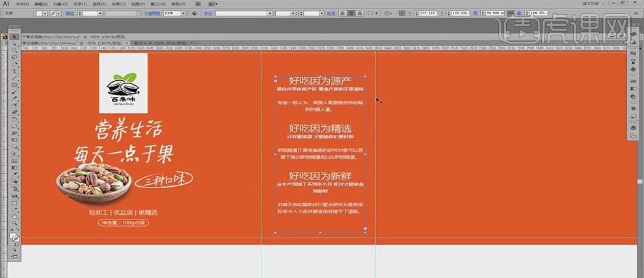The width and height of the screenshot is (644, 278).
Task: Select the Symbol Sprayer tool
Action: tap(15, 188)
